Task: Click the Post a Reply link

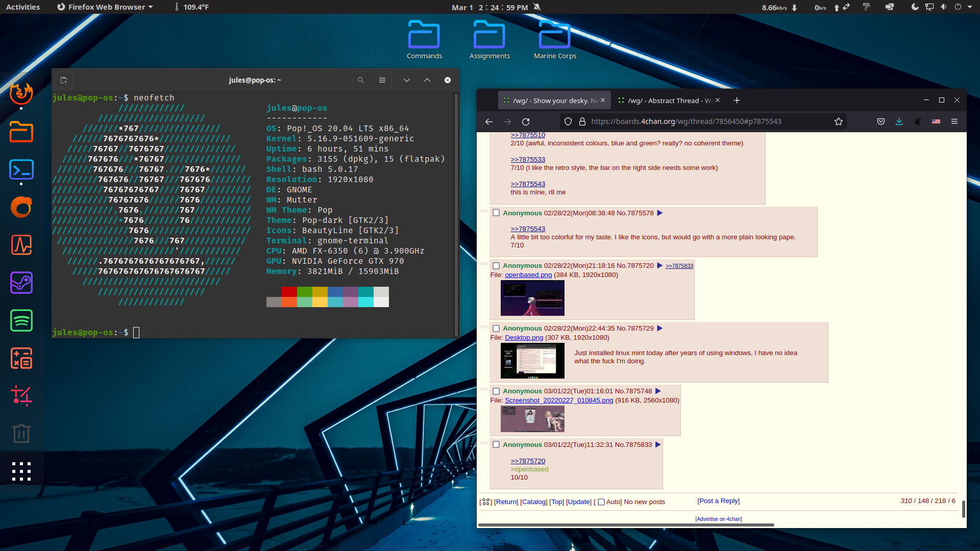Action: point(718,501)
